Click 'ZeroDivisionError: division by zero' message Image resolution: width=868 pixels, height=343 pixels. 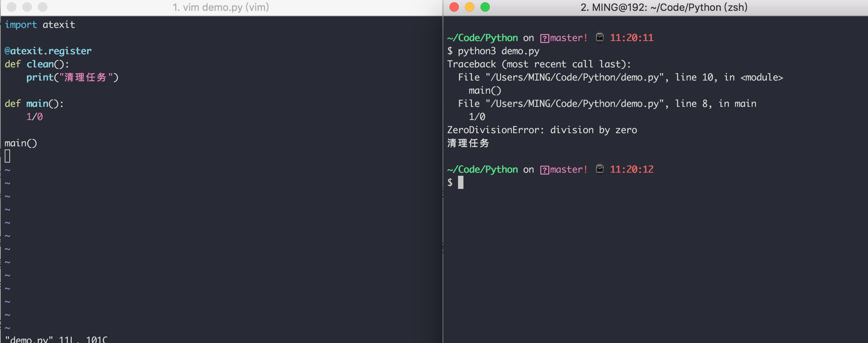pos(542,130)
